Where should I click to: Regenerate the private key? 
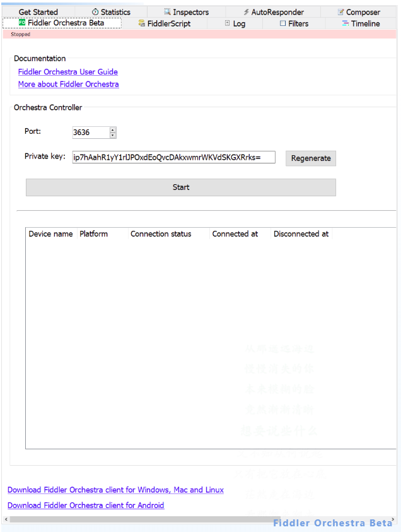pos(311,158)
